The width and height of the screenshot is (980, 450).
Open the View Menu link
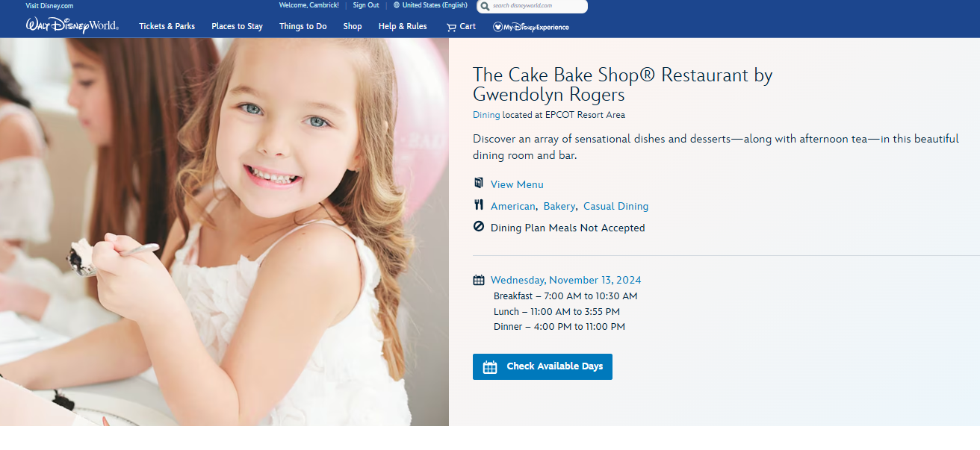[517, 184]
